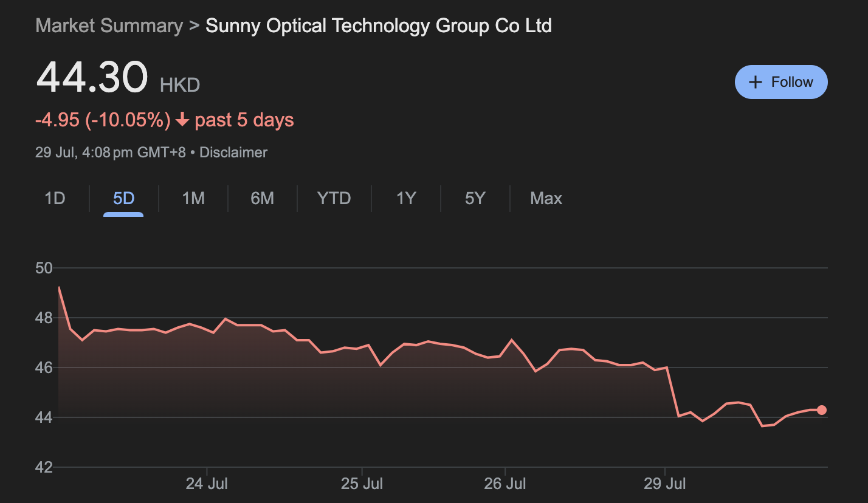Show the 1Y chart range
The width and height of the screenshot is (868, 503).
click(405, 199)
